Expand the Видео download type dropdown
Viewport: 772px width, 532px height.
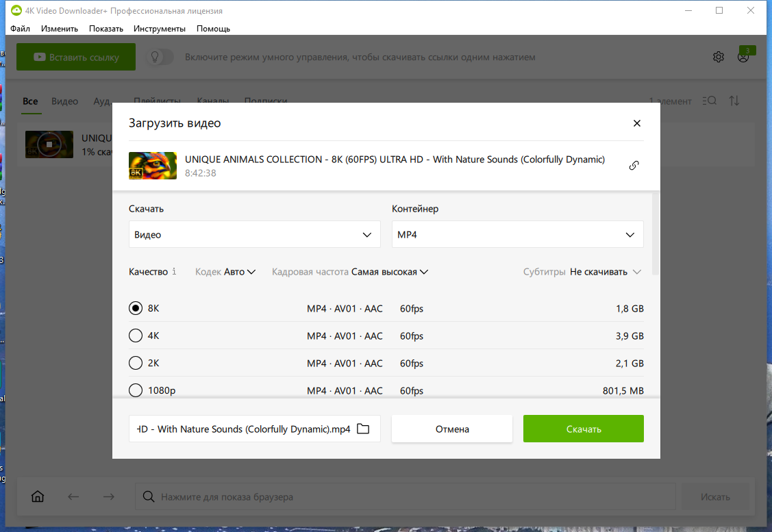255,234
